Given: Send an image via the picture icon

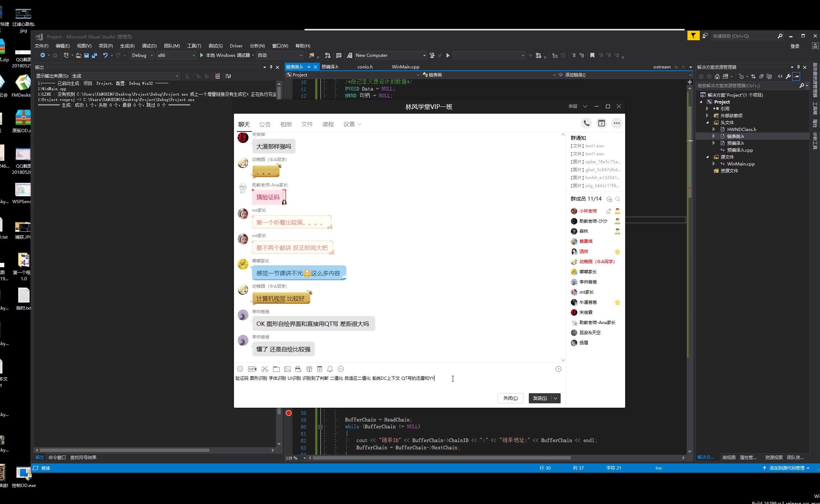Looking at the screenshot, I should [x=287, y=369].
